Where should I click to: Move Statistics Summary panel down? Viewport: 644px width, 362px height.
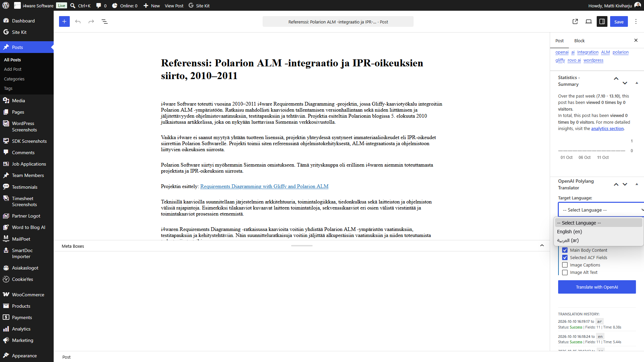pyautogui.click(x=625, y=83)
